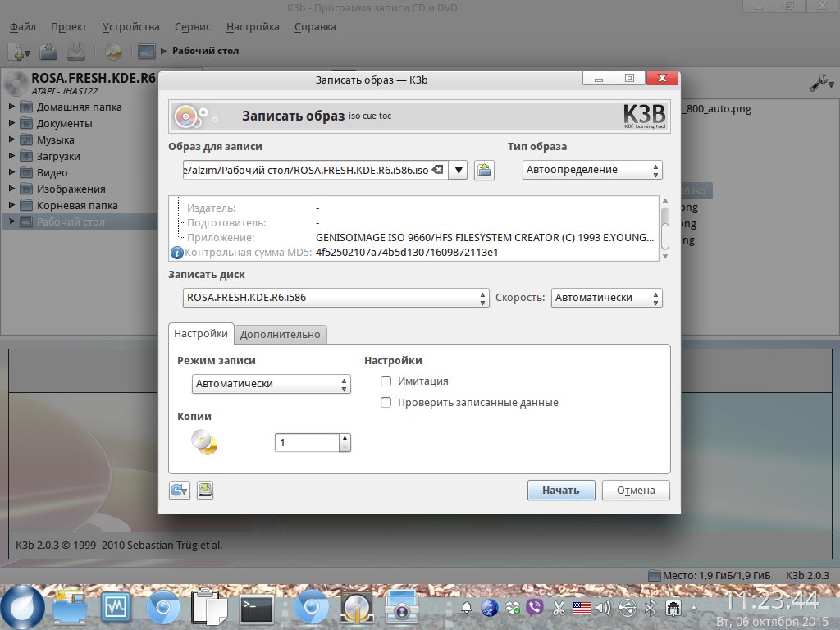840x630 pixels.
Task: Click the US flag keyboard layout indicator
Action: 582,608
